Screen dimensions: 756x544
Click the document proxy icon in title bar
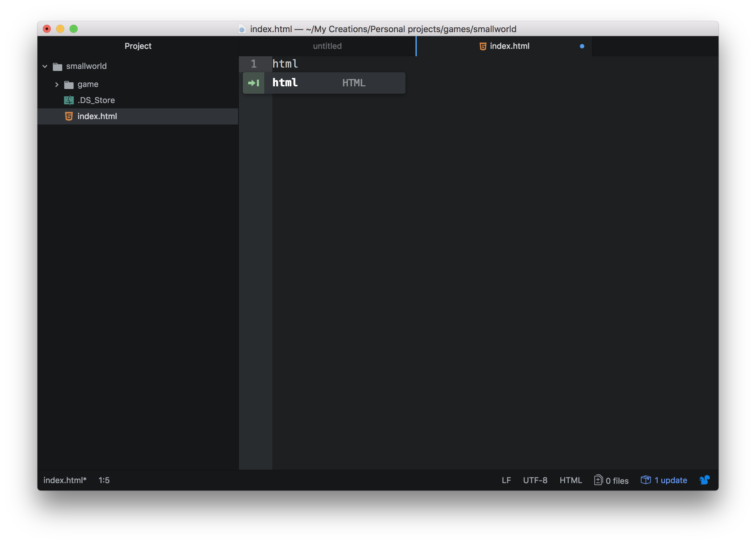click(242, 29)
